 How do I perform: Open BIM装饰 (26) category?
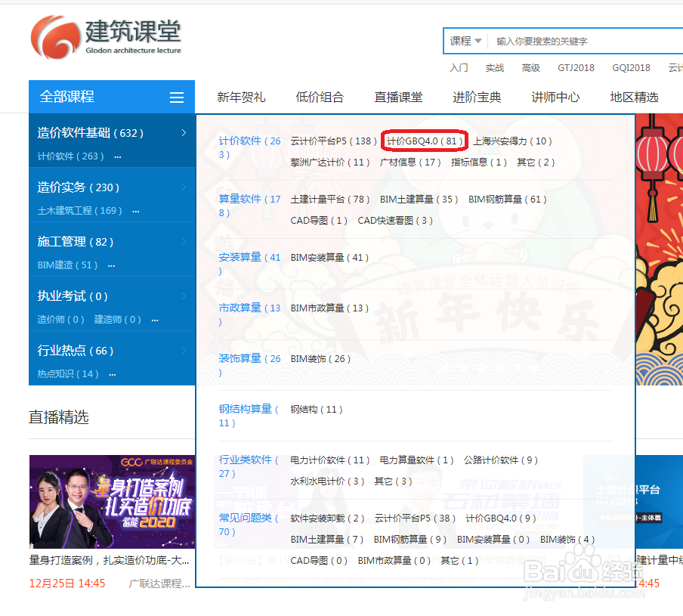point(320,359)
